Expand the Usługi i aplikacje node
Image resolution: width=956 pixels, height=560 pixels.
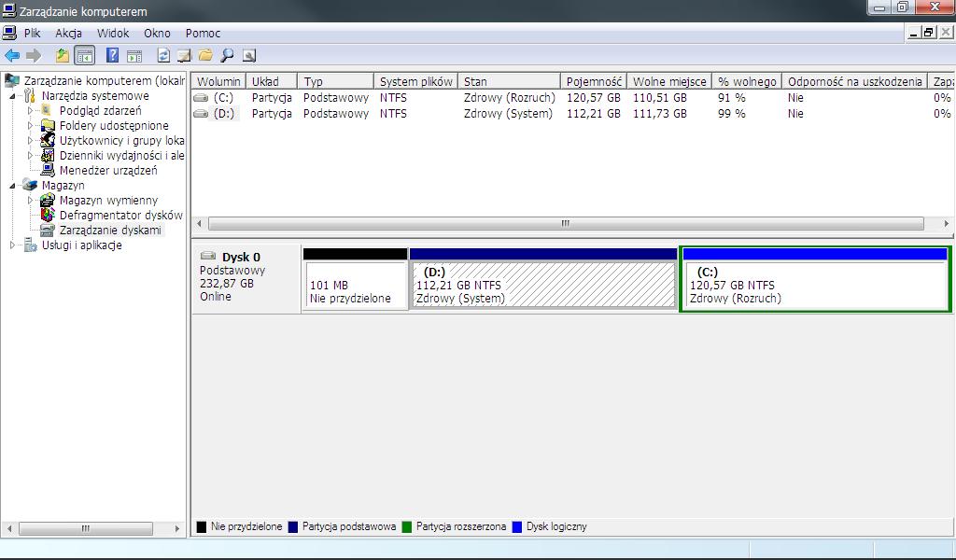pos(13,245)
